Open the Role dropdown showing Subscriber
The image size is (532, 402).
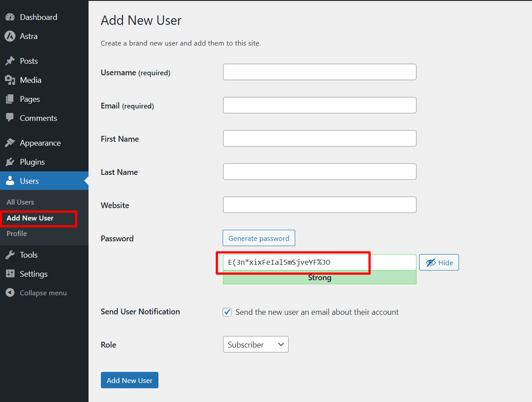[x=255, y=344]
